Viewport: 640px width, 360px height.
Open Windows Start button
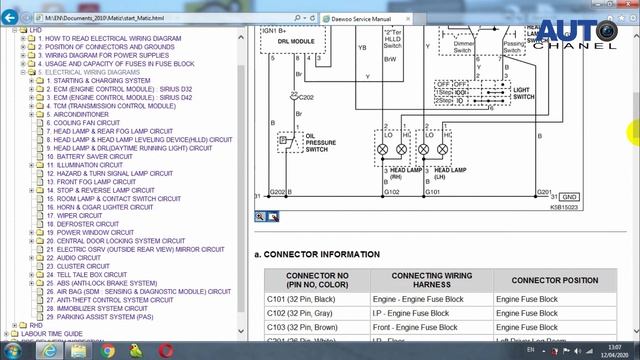(x=12, y=351)
